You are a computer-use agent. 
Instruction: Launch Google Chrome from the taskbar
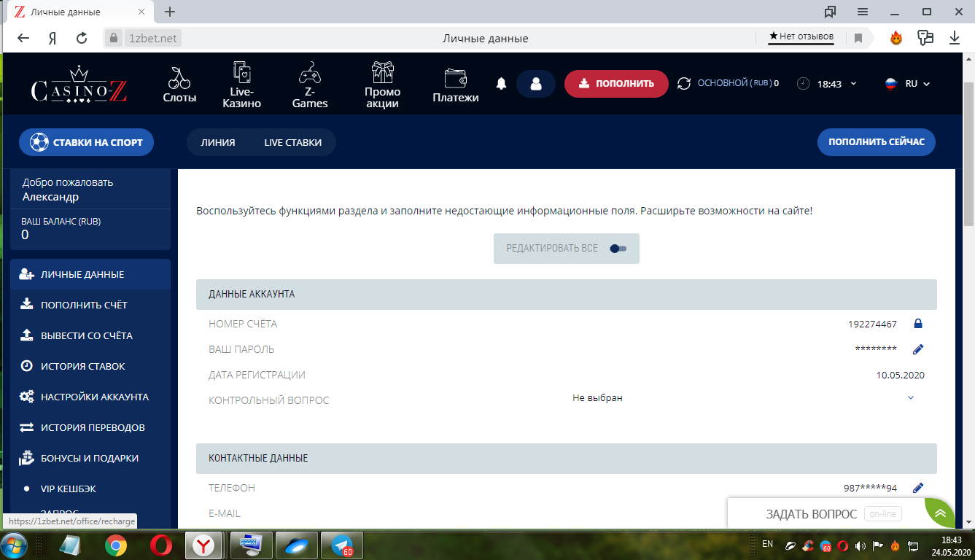pos(116,545)
